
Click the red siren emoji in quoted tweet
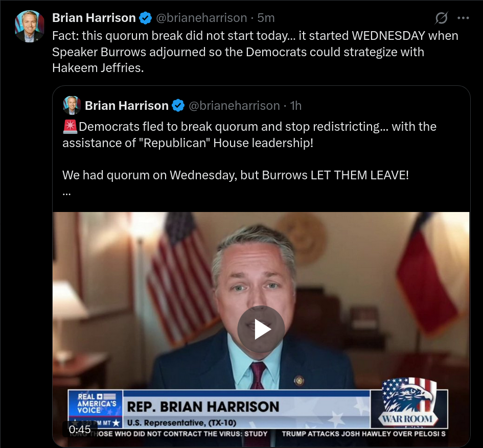click(70, 127)
